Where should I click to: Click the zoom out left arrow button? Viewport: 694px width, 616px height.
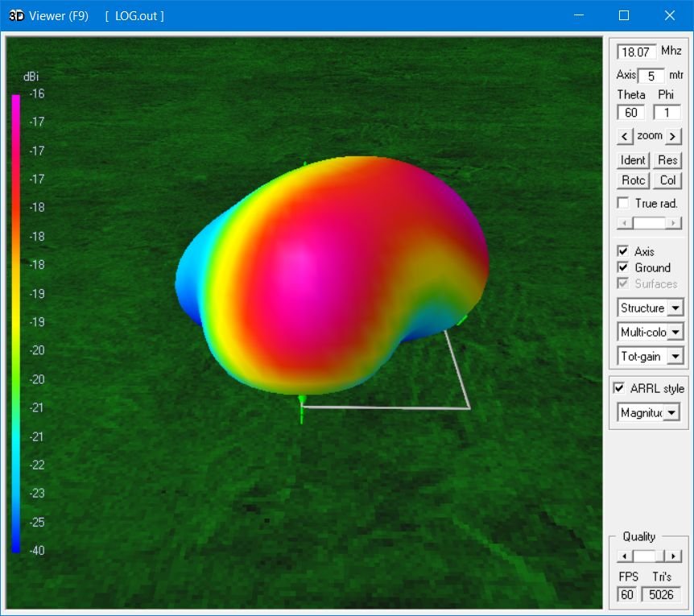625,136
